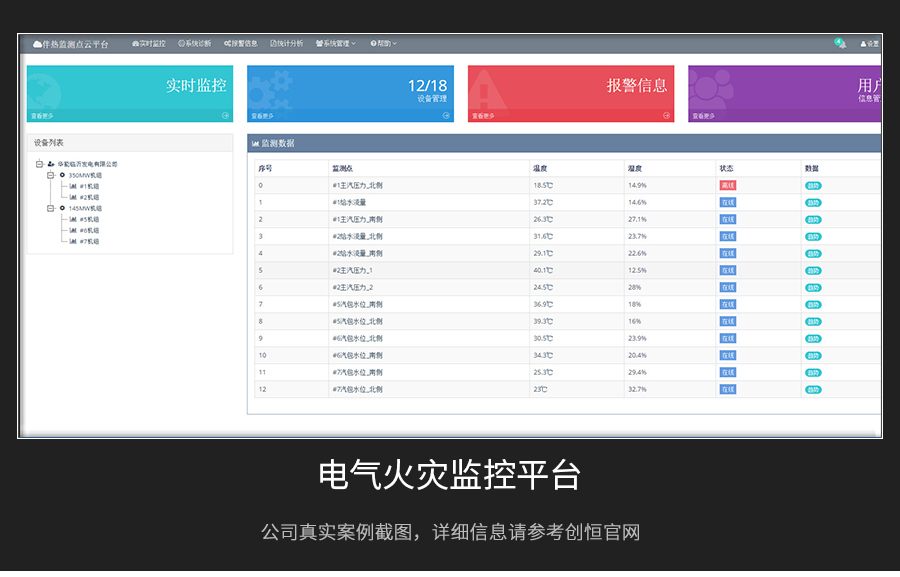Click the arrow icon on the 实时监控 card
Image resolution: width=900 pixels, height=577 pixels.
[225, 116]
